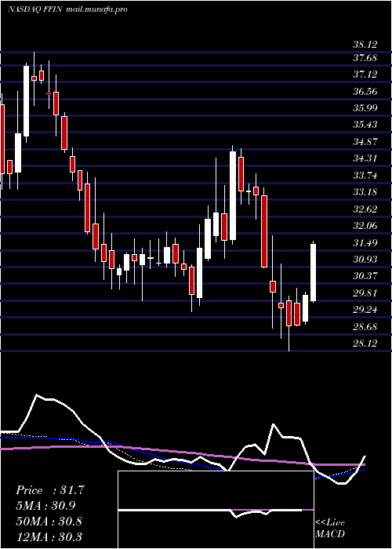
Task: Select the 33.18 price axis label
Action: pyautogui.click(x=365, y=192)
